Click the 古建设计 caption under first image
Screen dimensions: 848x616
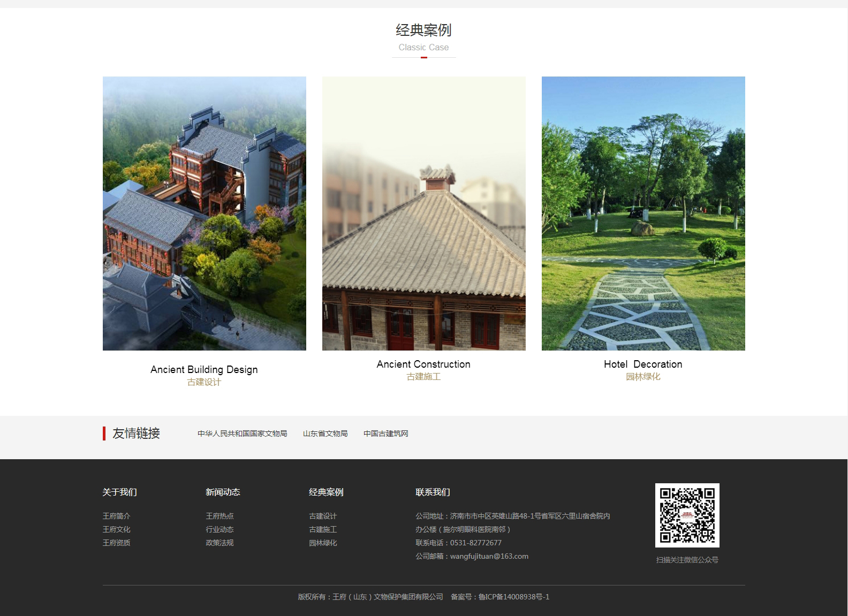(204, 382)
